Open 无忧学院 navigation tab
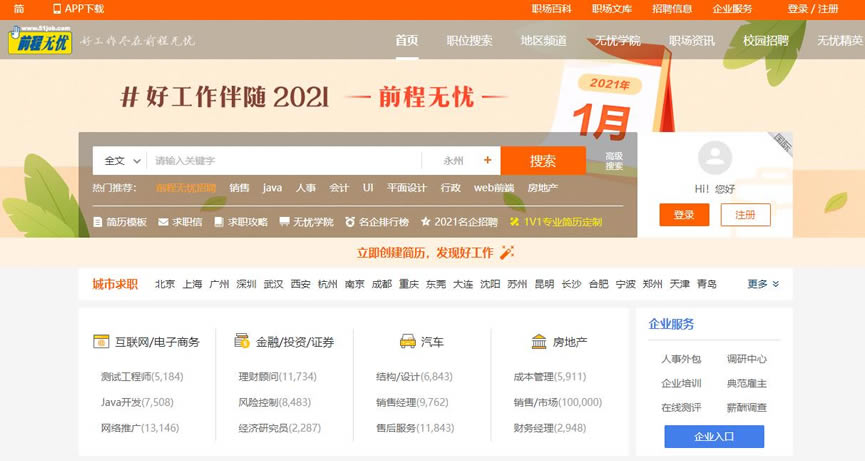 [x=617, y=41]
